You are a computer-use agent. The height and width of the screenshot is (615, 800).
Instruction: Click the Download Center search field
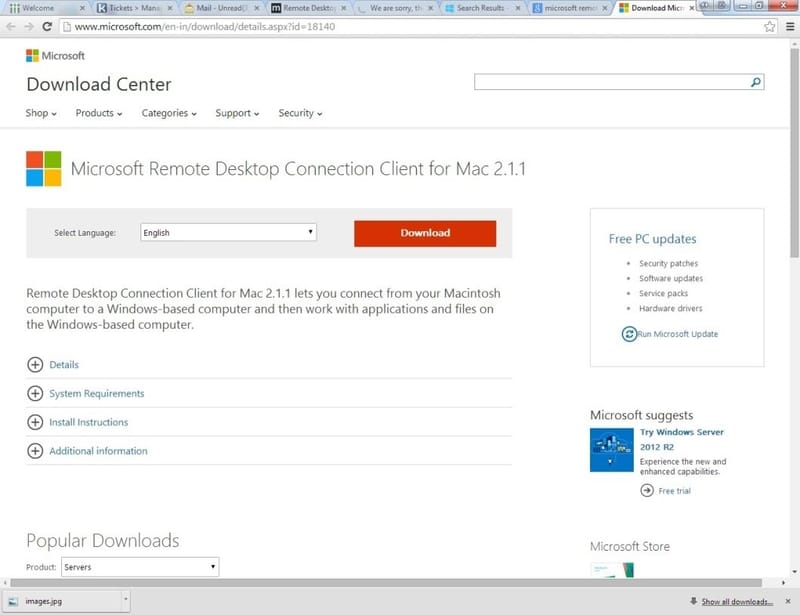click(610, 82)
